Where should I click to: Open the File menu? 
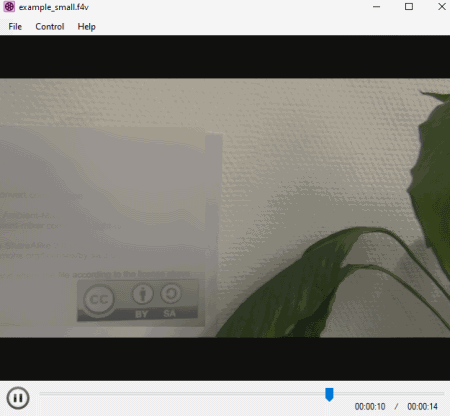15,27
